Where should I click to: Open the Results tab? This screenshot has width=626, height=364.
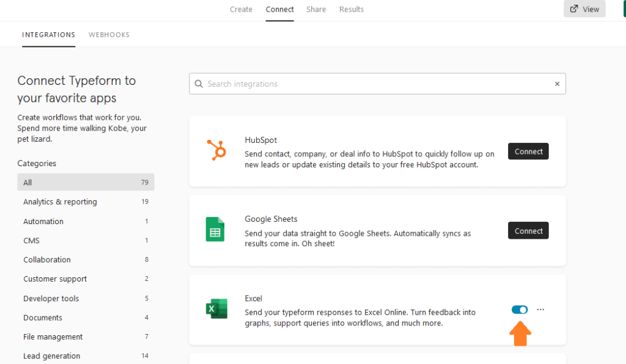pos(352,9)
